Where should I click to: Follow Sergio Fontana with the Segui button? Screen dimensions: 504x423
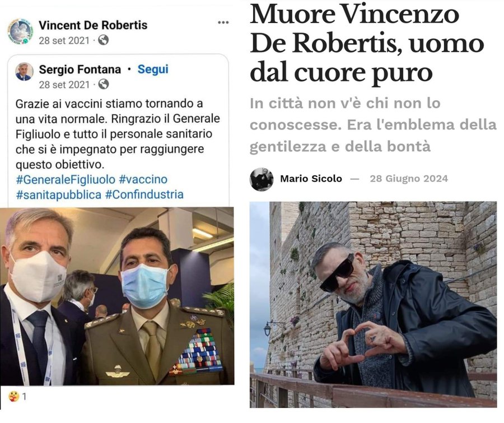pyautogui.click(x=153, y=69)
